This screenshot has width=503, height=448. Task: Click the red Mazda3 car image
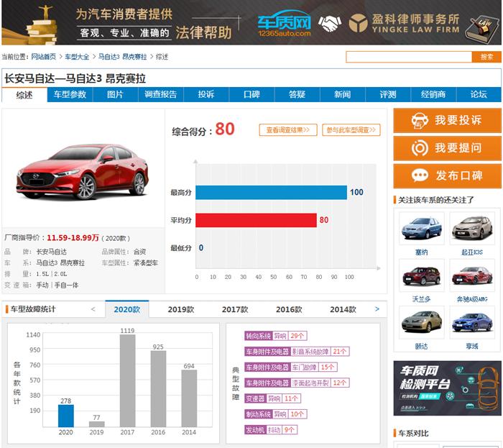(83, 172)
